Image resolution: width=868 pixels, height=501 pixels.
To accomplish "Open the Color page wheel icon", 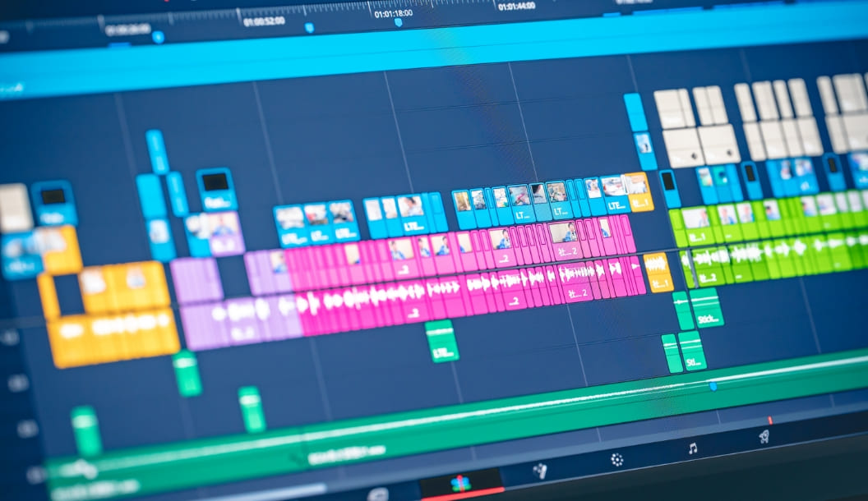I will tap(616, 460).
